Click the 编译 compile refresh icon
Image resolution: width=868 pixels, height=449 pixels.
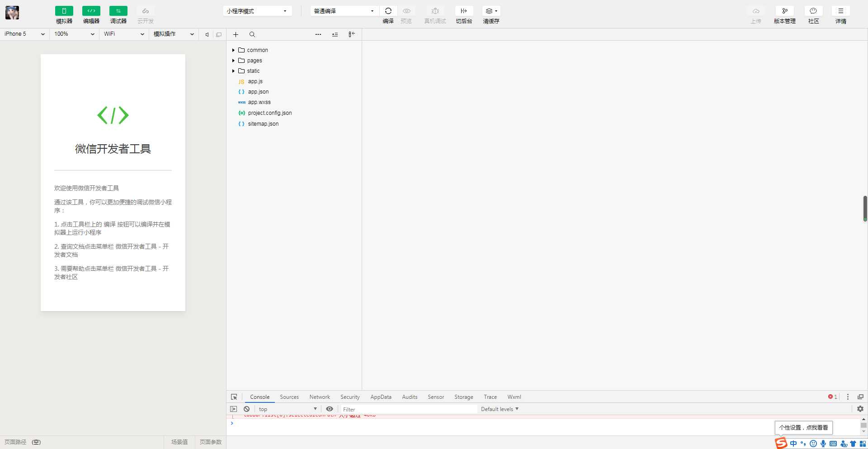(x=388, y=11)
